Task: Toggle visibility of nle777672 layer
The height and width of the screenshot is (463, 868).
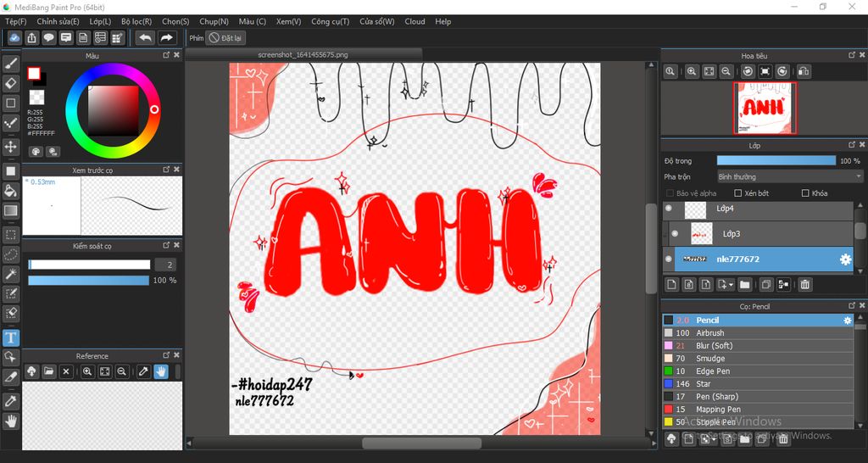Action: [x=668, y=259]
